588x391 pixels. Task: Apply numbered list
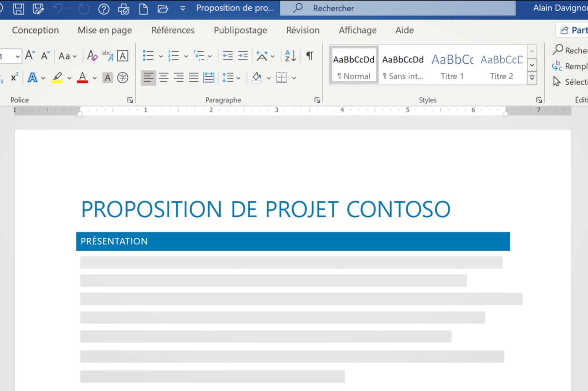173,55
